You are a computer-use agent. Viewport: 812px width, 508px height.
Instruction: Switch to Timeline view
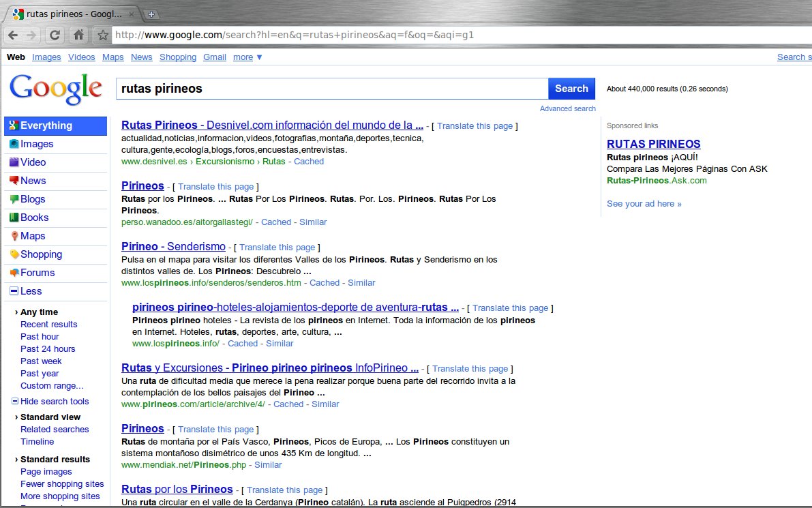(37, 442)
